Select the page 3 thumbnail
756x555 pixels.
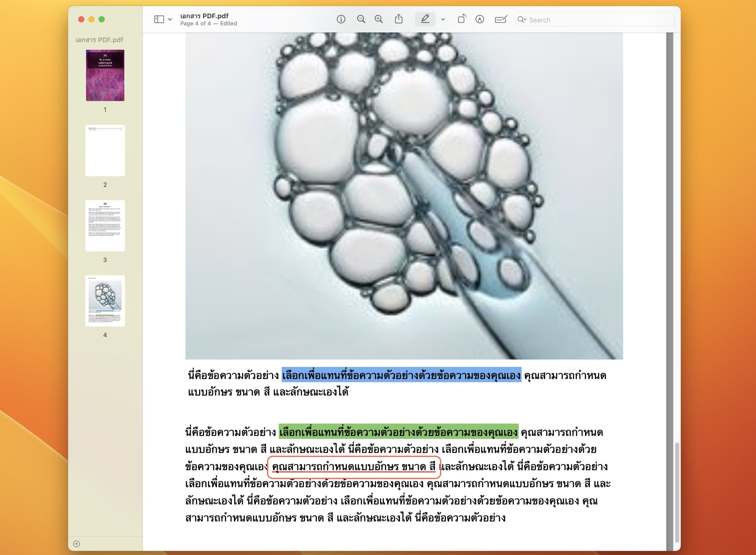pos(105,226)
